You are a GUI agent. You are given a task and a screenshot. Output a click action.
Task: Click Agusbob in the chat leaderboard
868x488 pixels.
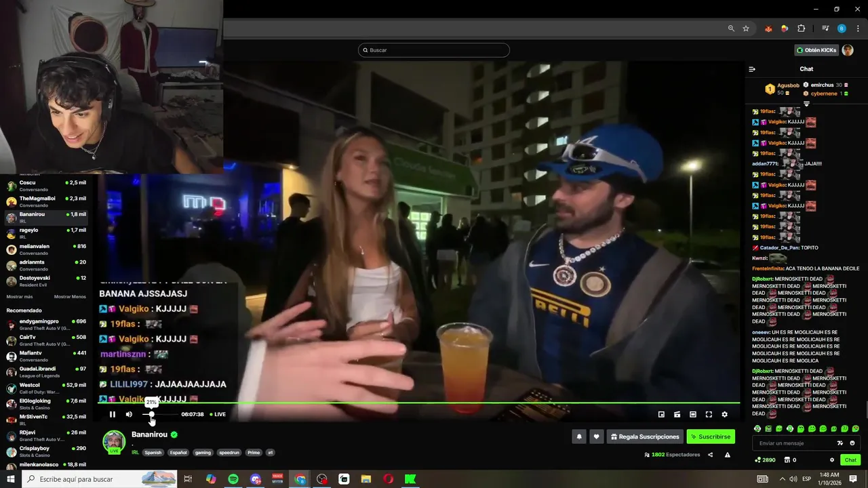click(x=788, y=86)
